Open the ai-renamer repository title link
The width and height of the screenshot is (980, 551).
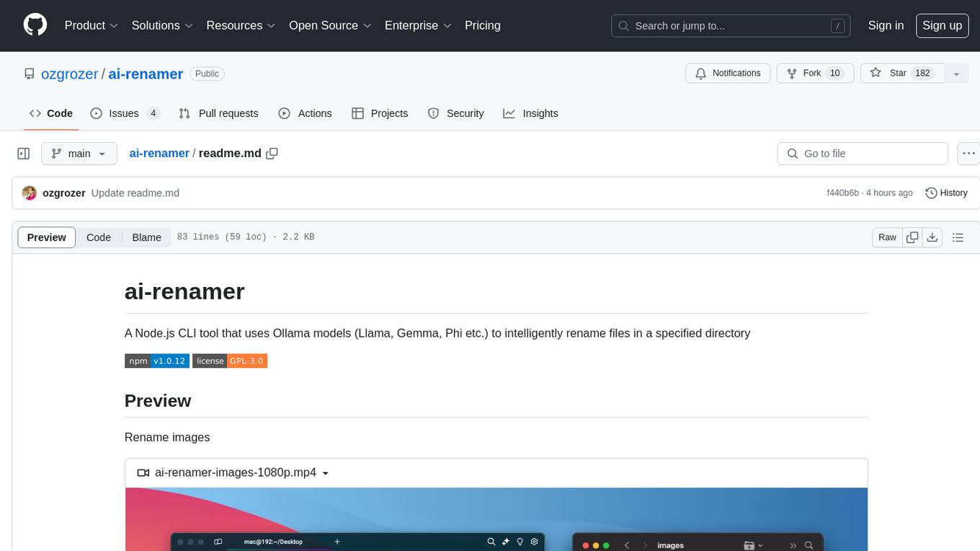click(146, 74)
